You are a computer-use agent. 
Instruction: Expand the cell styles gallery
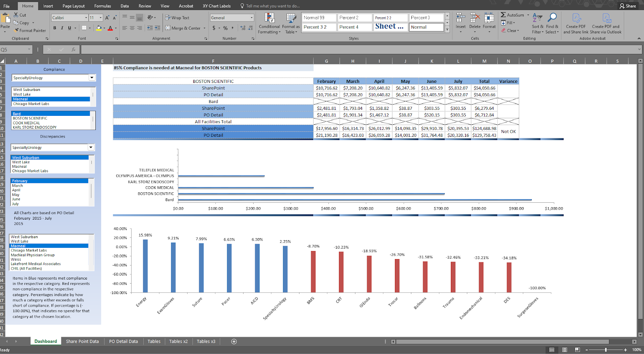[447, 30]
